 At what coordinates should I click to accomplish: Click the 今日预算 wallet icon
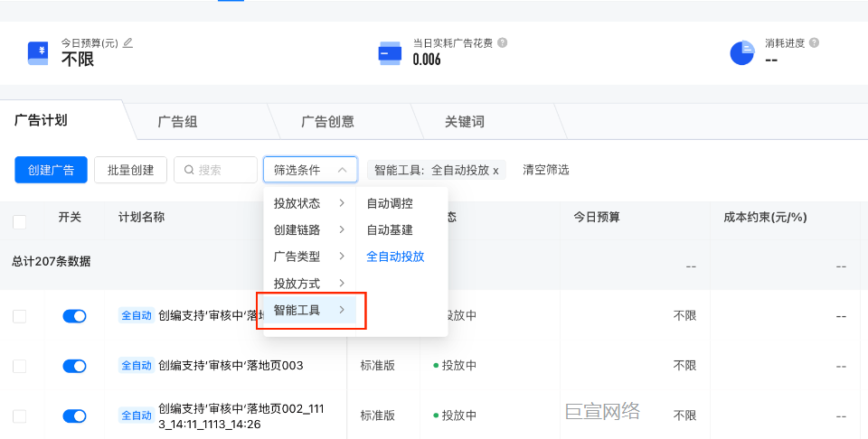point(38,53)
